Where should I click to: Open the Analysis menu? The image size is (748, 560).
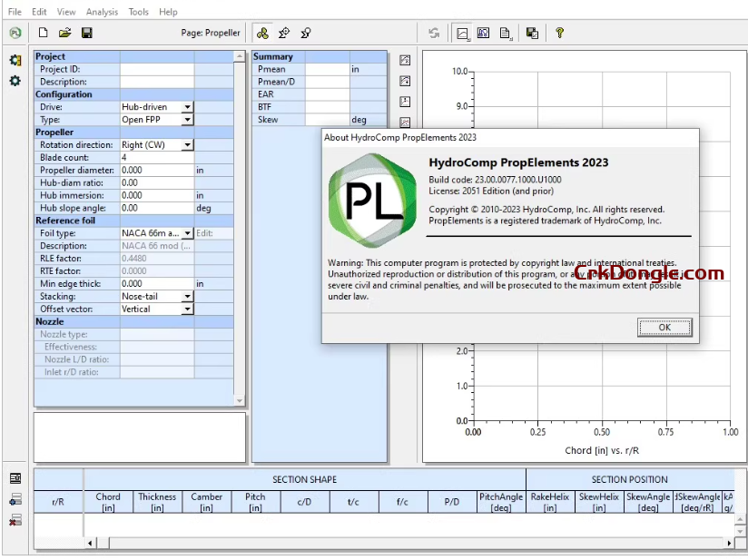tap(101, 12)
